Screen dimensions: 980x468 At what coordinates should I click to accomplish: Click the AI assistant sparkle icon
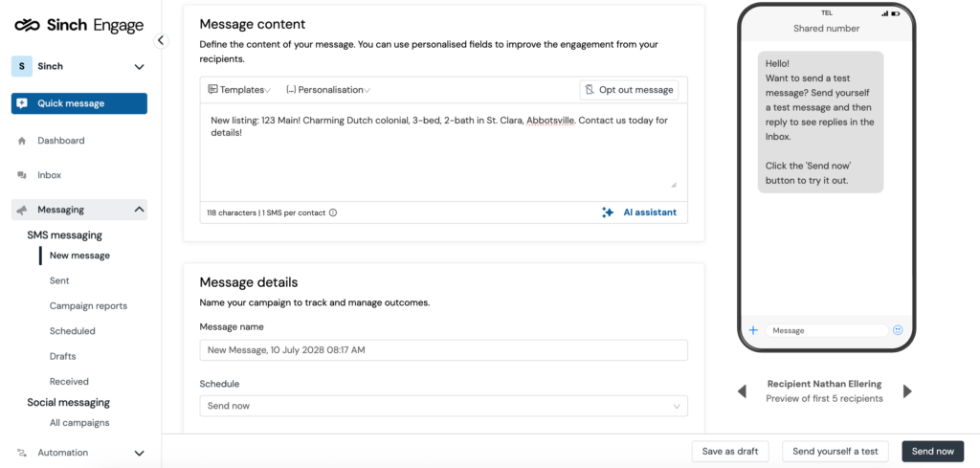click(607, 212)
